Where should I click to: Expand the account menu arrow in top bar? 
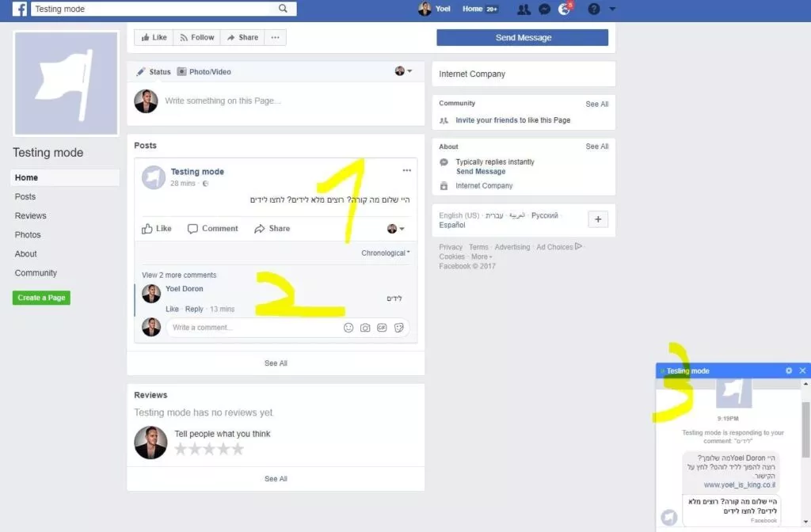[612, 9]
